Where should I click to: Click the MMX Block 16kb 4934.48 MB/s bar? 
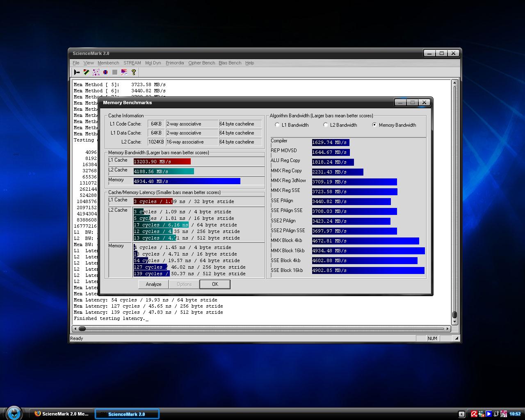click(x=368, y=251)
